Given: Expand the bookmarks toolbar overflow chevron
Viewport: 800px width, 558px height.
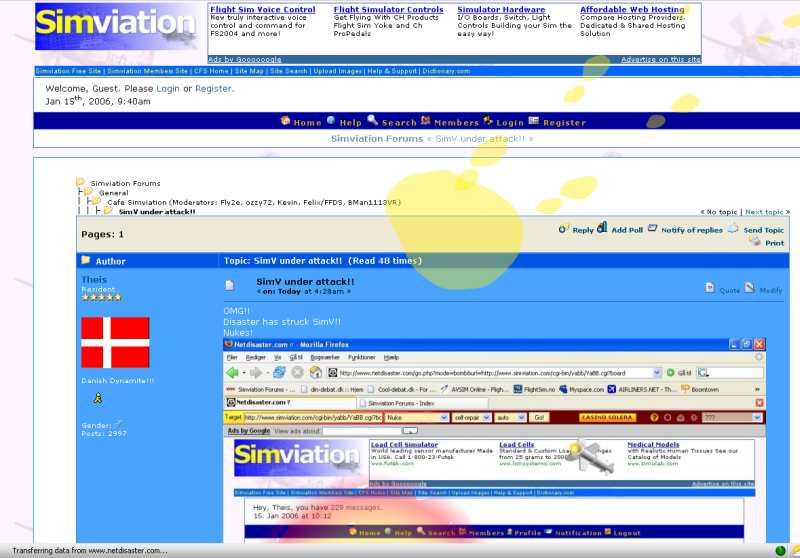Looking at the screenshot, I should [757, 389].
